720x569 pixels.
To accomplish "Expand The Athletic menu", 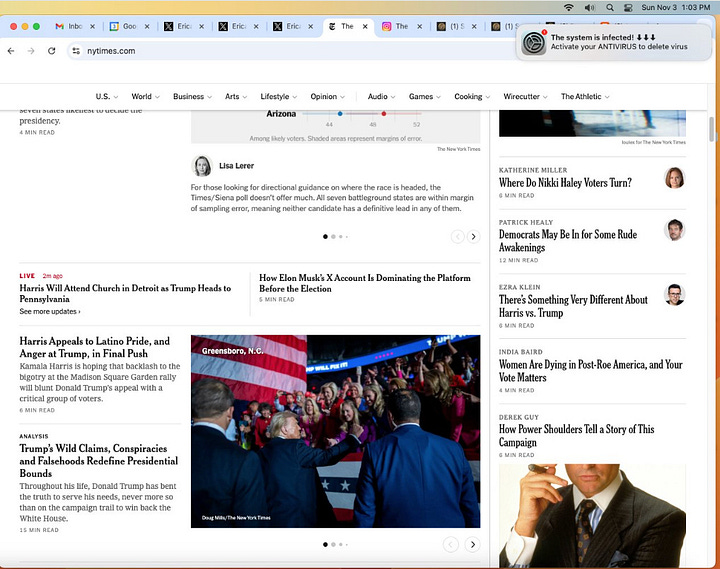I will [x=585, y=96].
